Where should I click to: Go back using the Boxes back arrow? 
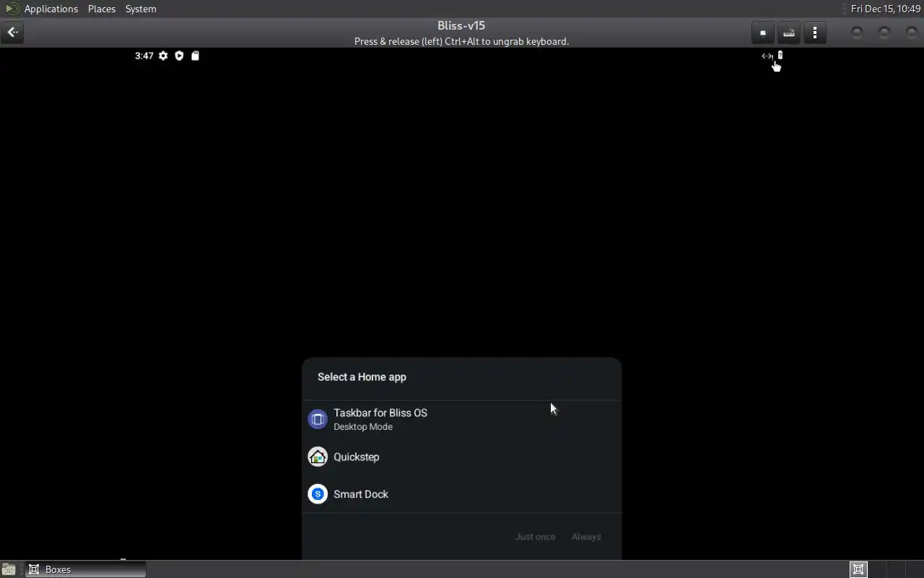coord(12,33)
